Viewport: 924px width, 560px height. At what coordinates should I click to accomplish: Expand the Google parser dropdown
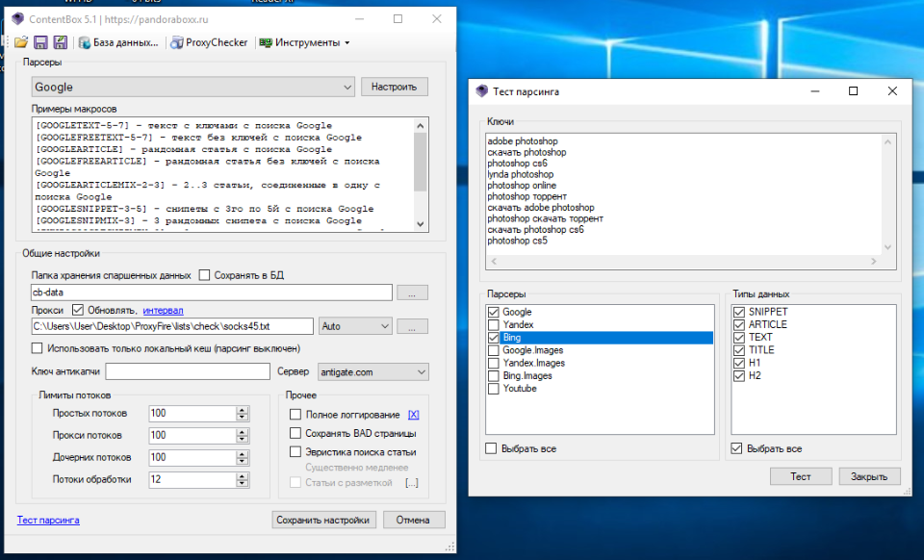[x=347, y=88]
